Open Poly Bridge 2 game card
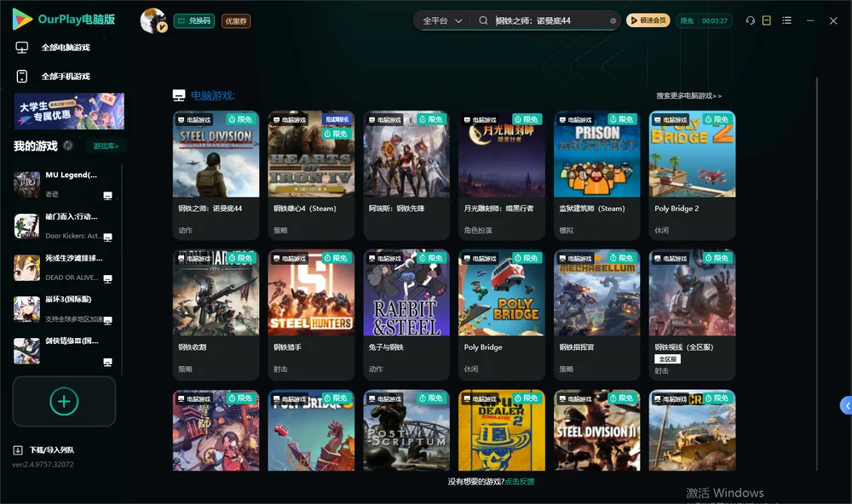 click(x=692, y=175)
